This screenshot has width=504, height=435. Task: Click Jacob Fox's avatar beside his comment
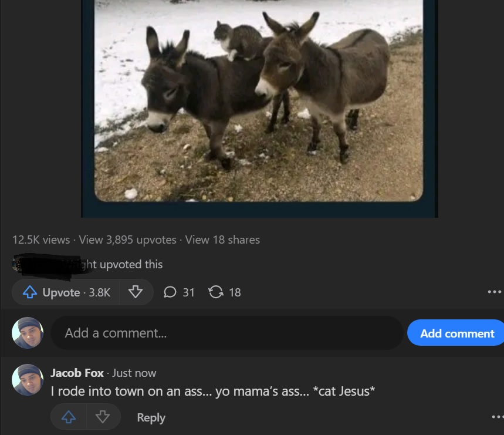pos(28,380)
